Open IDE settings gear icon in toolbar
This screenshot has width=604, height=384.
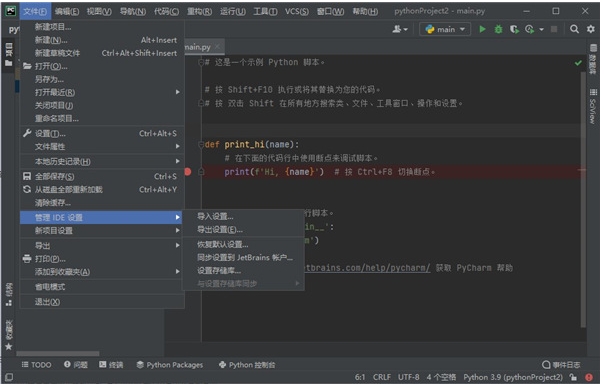click(x=591, y=29)
